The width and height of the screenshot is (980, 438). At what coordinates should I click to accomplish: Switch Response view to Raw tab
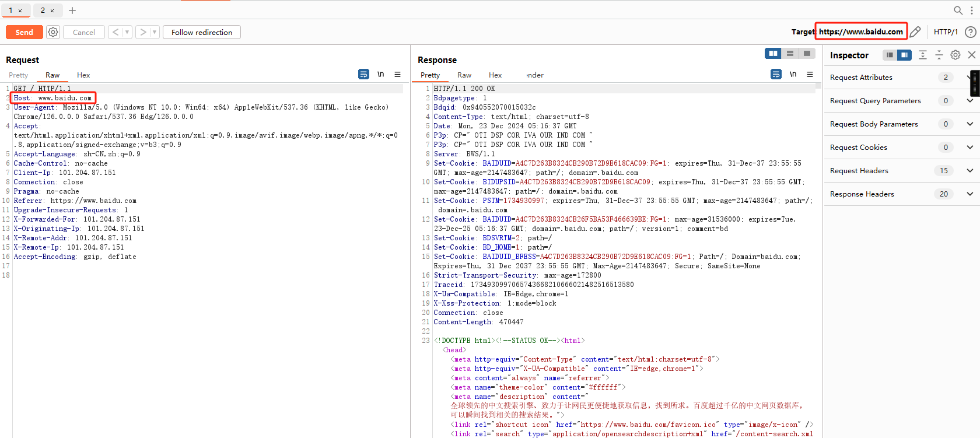coord(464,75)
